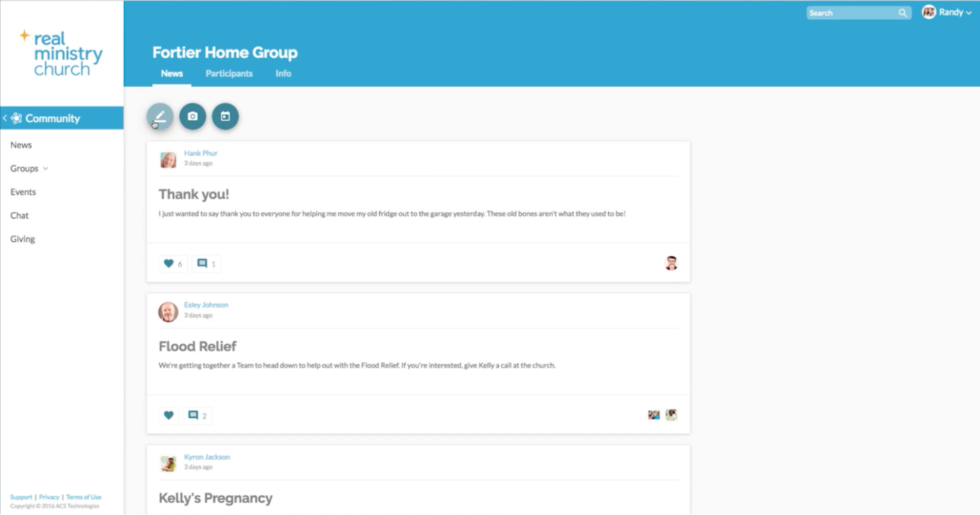The image size is (980, 515).
Task: Click the search magnifier icon
Action: tap(902, 13)
